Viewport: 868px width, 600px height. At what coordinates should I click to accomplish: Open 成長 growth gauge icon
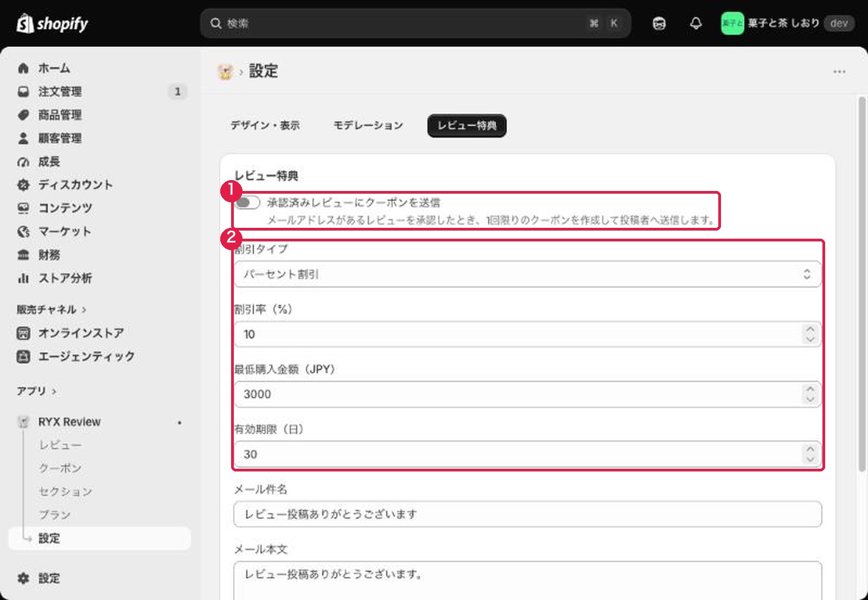click(23, 162)
